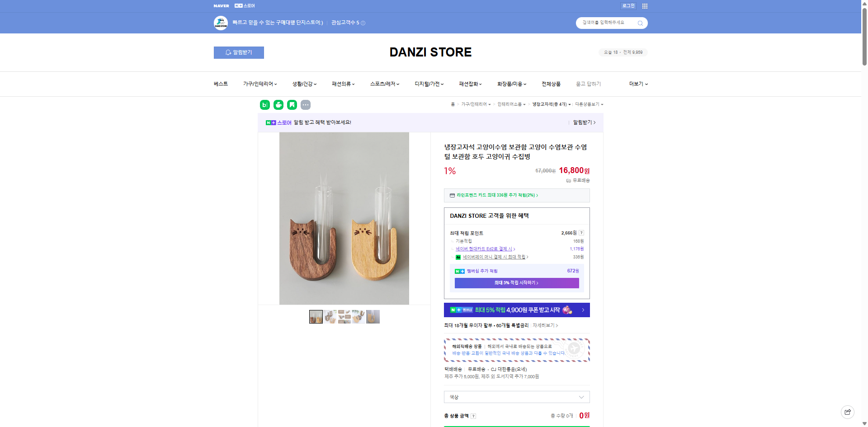868x427 pixels.
Task: Open the 색상 color selection dropdown
Action: (516, 397)
